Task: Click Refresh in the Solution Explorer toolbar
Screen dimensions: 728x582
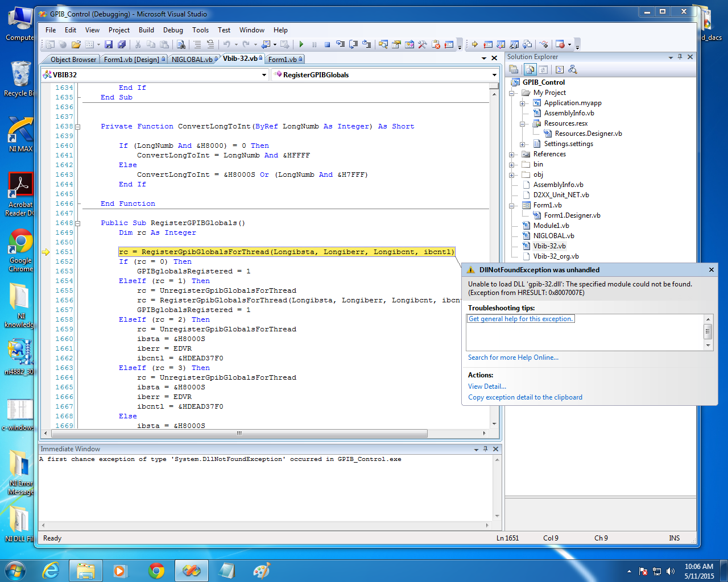Action: [x=543, y=69]
